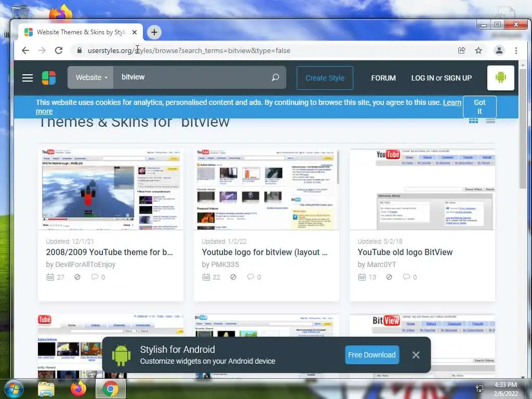Go back with browser back arrow
The image size is (532, 399).
pos(25,50)
